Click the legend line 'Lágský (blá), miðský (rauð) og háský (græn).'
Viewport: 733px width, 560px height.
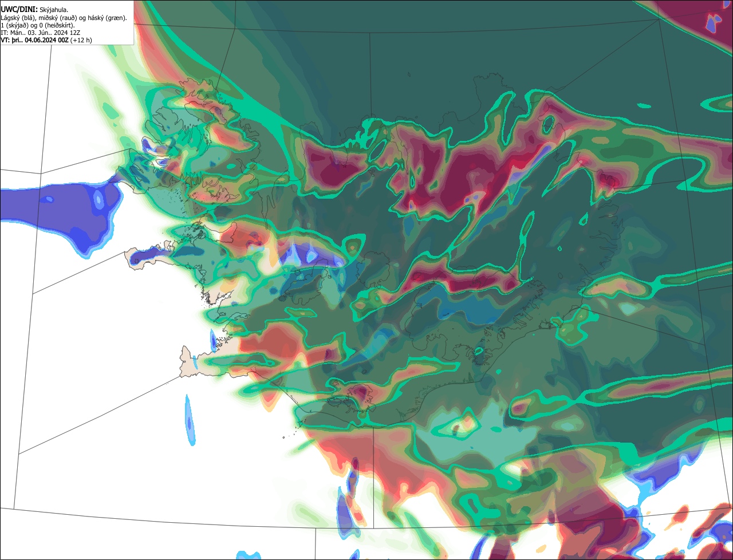tap(64, 18)
